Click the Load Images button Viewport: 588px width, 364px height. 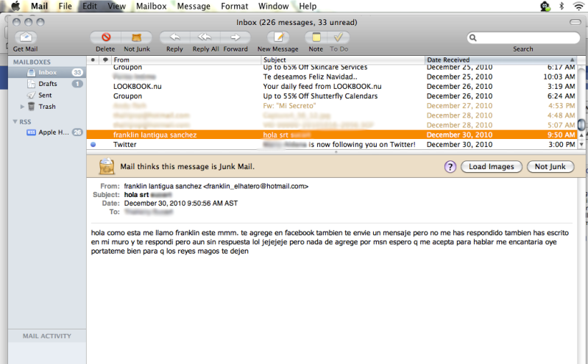(491, 167)
